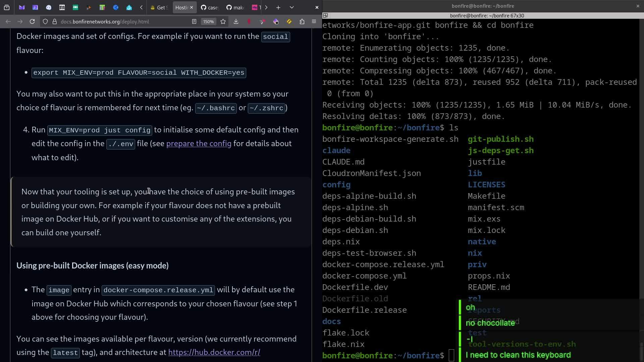Screen dimensions: 644x362
Task: Open the pinned calendar tab showing 7
Action: pyautogui.click(x=35, y=7)
